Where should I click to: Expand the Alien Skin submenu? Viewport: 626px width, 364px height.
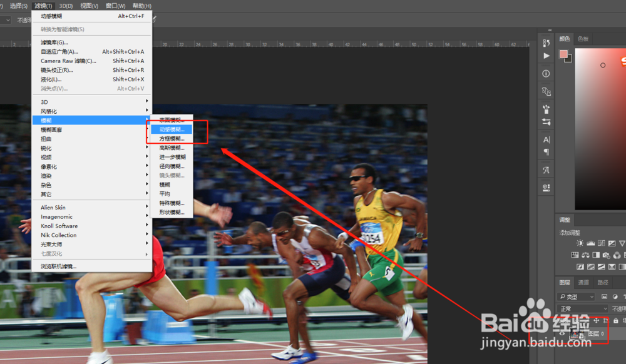click(x=92, y=207)
